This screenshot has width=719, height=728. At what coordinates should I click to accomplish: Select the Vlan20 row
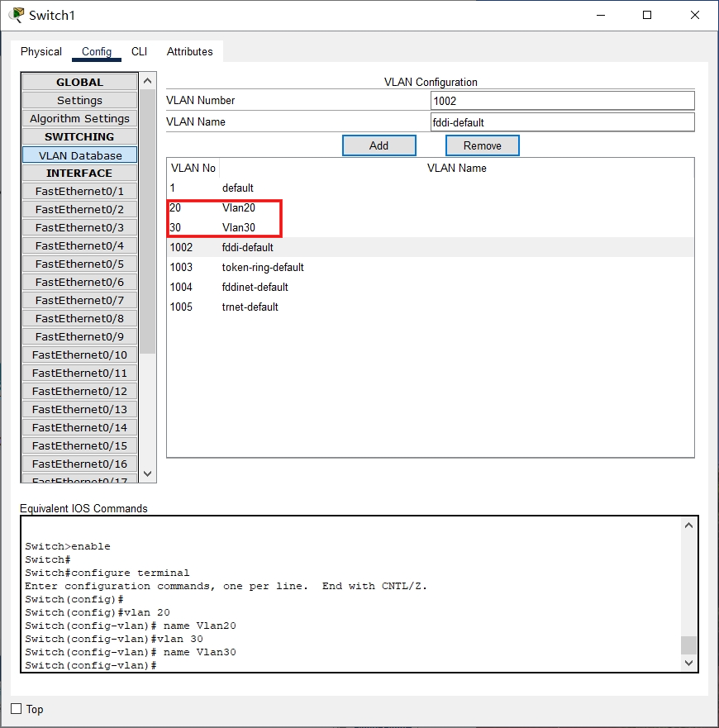point(430,207)
